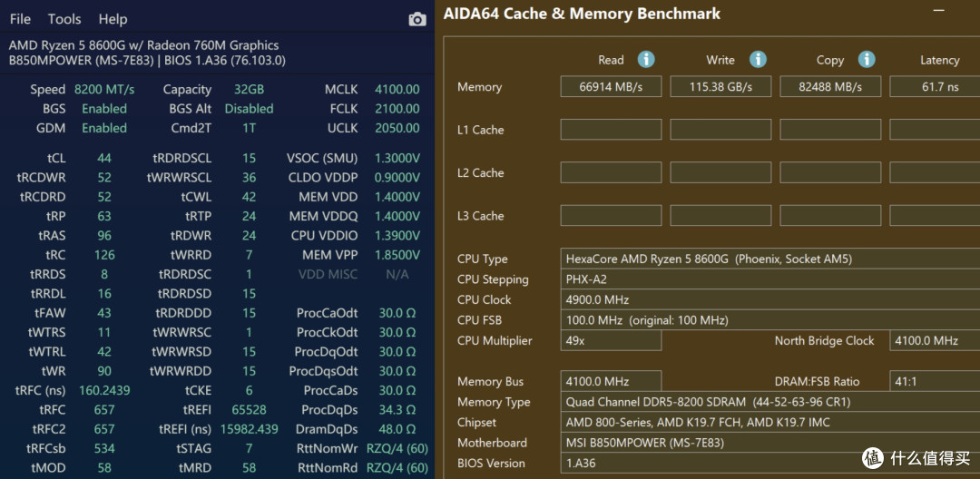Click the CPU Multiplier 49x field
This screenshot has height=479, width=980.
click(611, 341)
